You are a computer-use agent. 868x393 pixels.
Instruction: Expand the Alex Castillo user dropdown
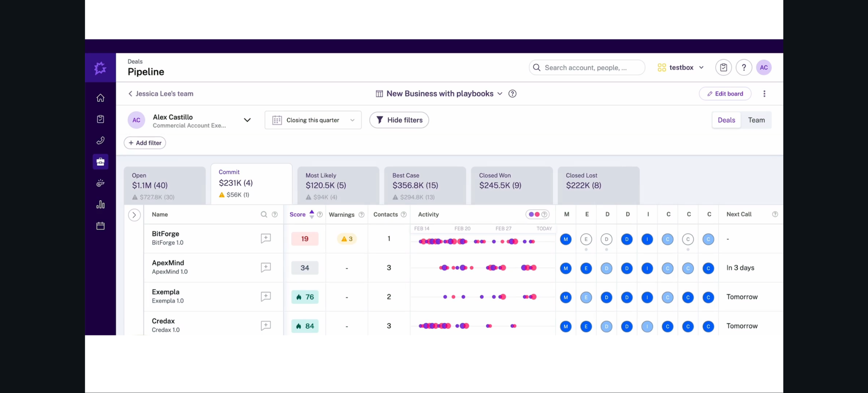coord(247,120)
